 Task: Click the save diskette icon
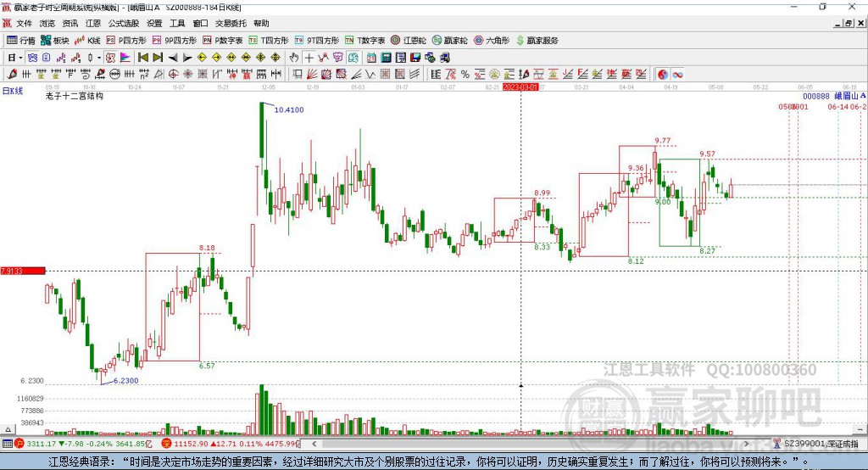(415, 58)
